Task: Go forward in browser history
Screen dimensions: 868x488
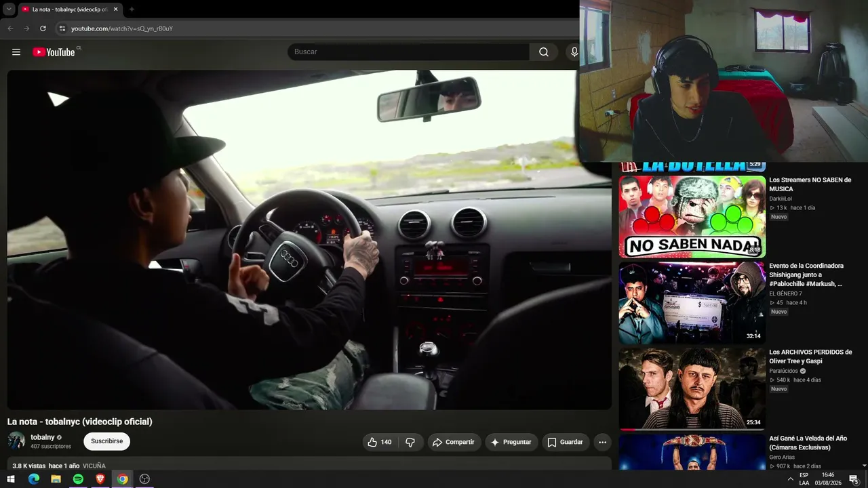Action: (x=26, y=28)
